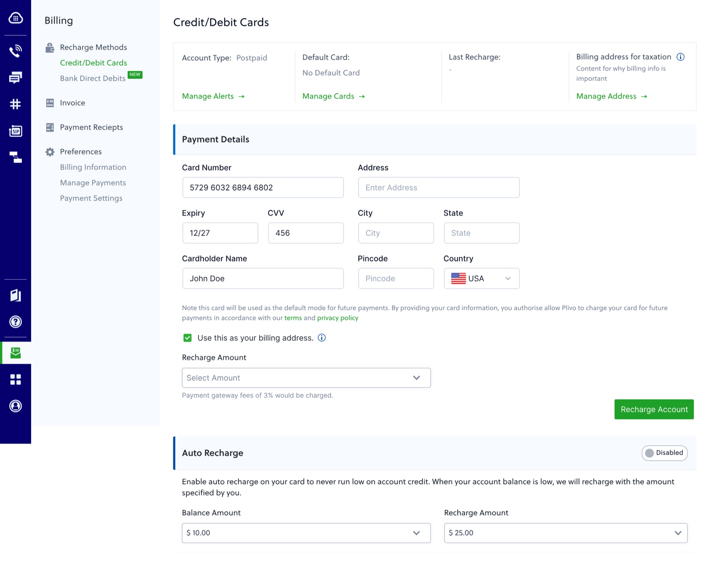710x588 pixels.
Task: Click the Recharge Account button
Action: 654,409
